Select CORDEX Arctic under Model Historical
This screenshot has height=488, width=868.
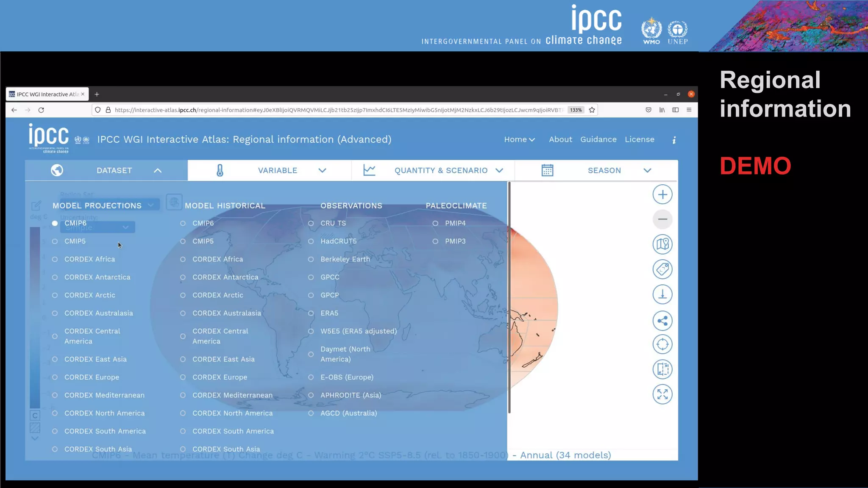click(211, 295)
